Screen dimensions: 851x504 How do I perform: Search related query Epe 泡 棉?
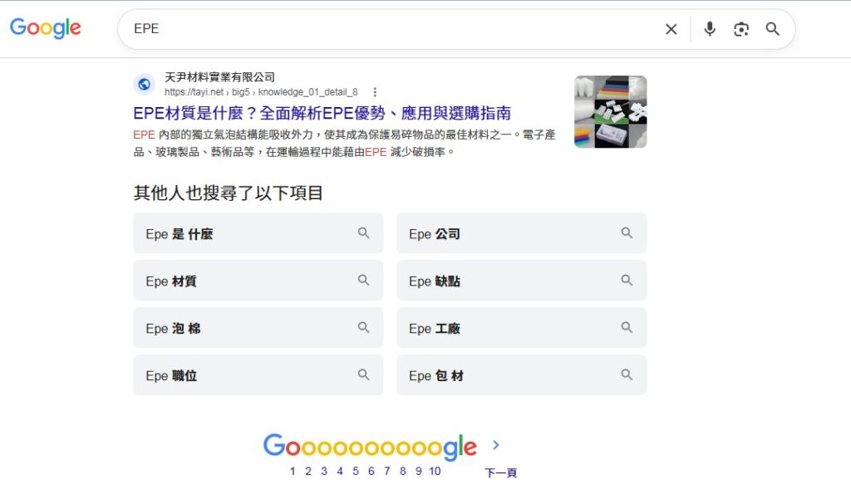[258, 328]
